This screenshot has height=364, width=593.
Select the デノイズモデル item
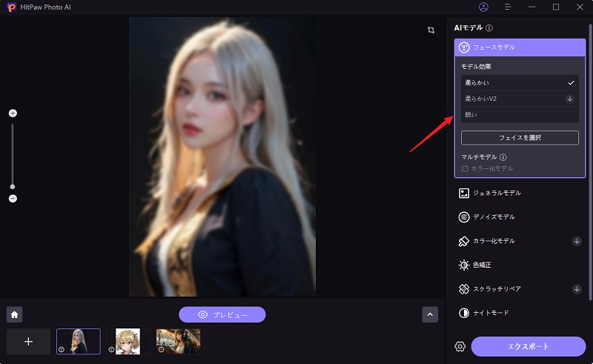coord(494,217)
